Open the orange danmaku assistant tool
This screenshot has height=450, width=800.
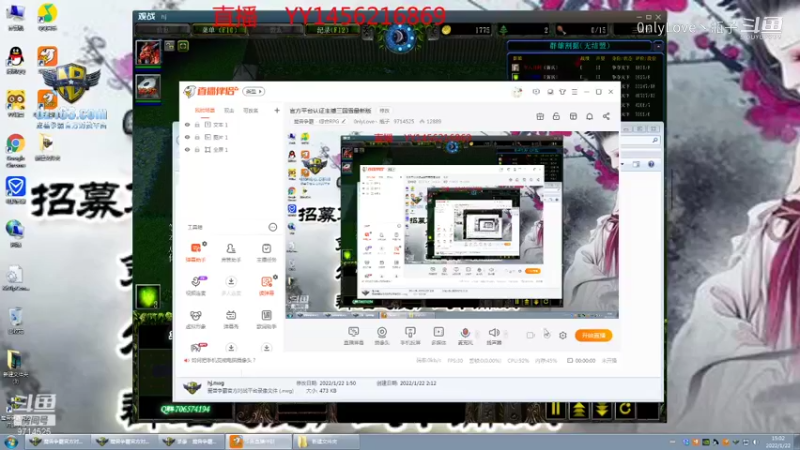point(196,252)
